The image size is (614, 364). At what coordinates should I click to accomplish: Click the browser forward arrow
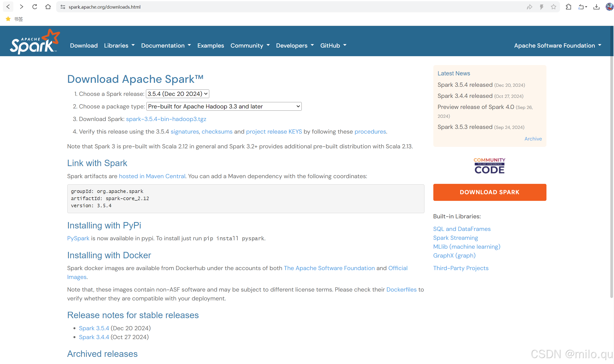coord(21,7)
